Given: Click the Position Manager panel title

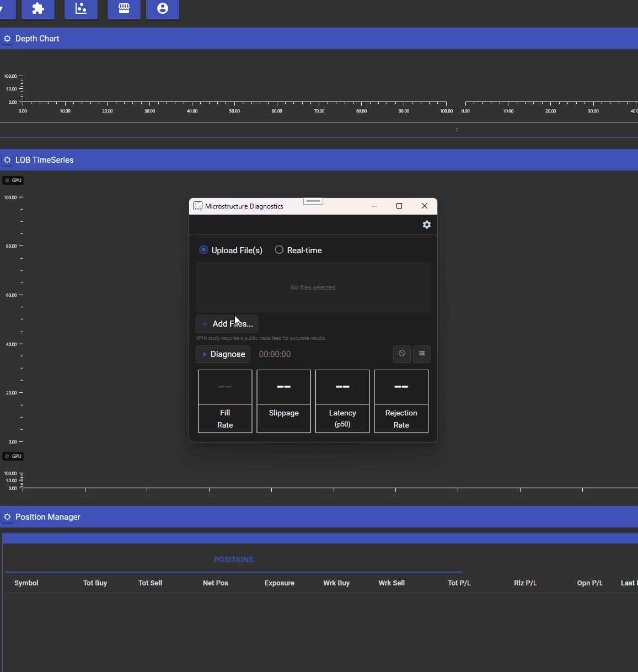Looking at the screenshot, I should click(48, 517).
